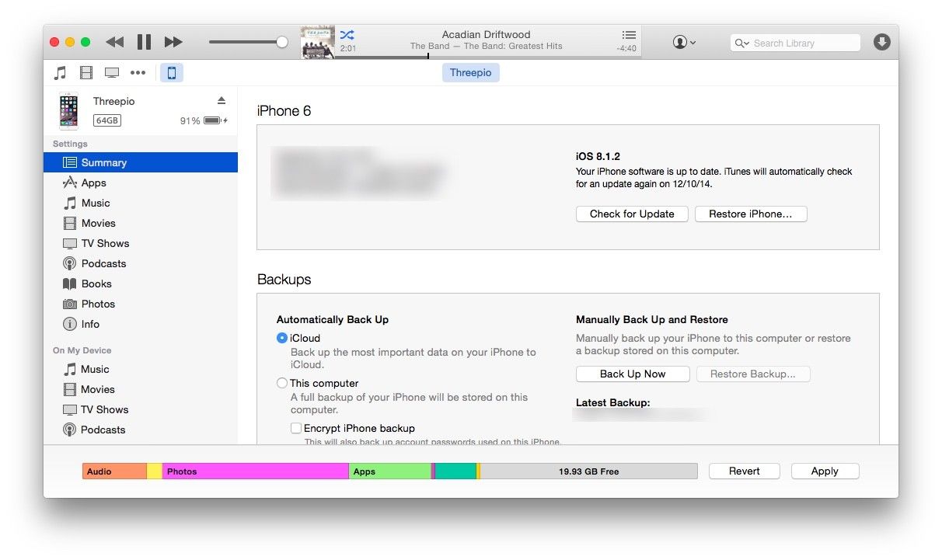Click the Back Up Now button
The image size is (942, 560).
(x=633, y=374)
